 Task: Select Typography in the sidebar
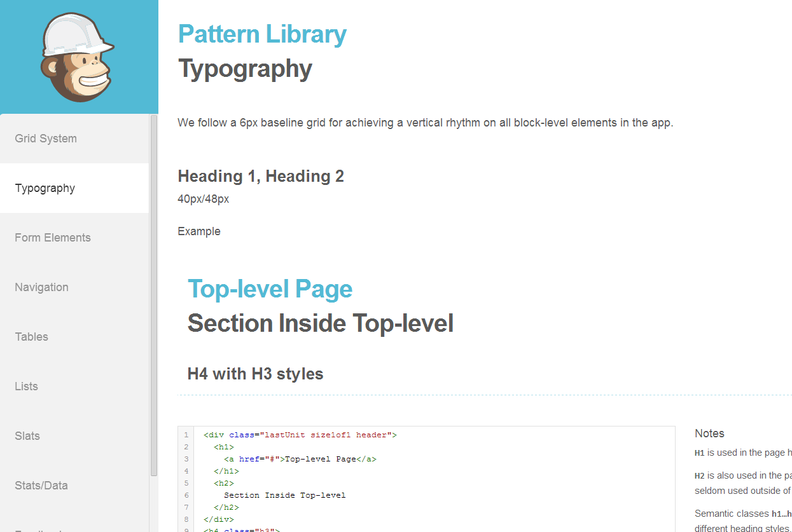tap(45, 188)
